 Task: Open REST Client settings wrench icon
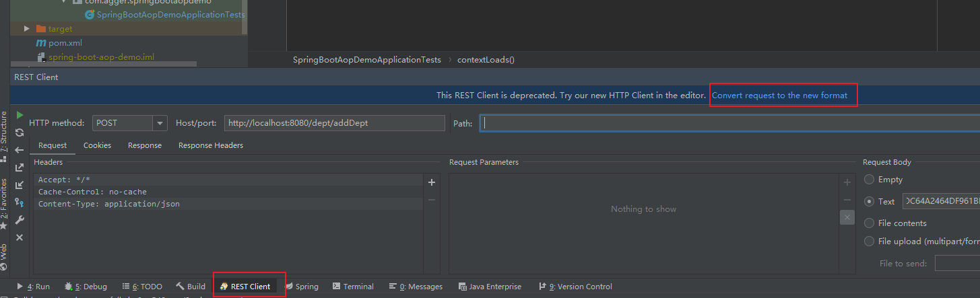click(x=20, y=220)
